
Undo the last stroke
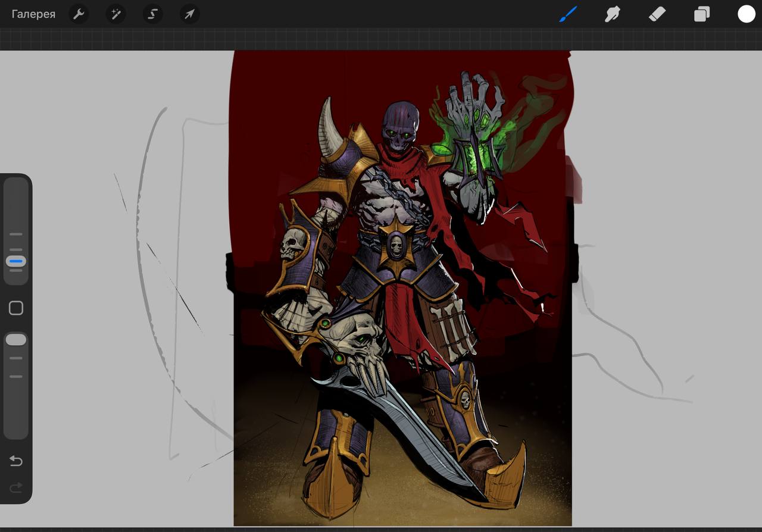[x=16, y=461]
